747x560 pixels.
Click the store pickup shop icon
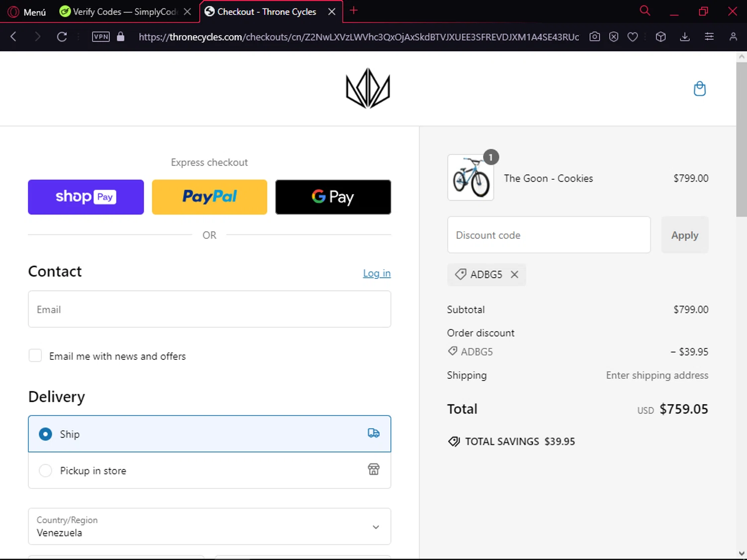(373, 469)
